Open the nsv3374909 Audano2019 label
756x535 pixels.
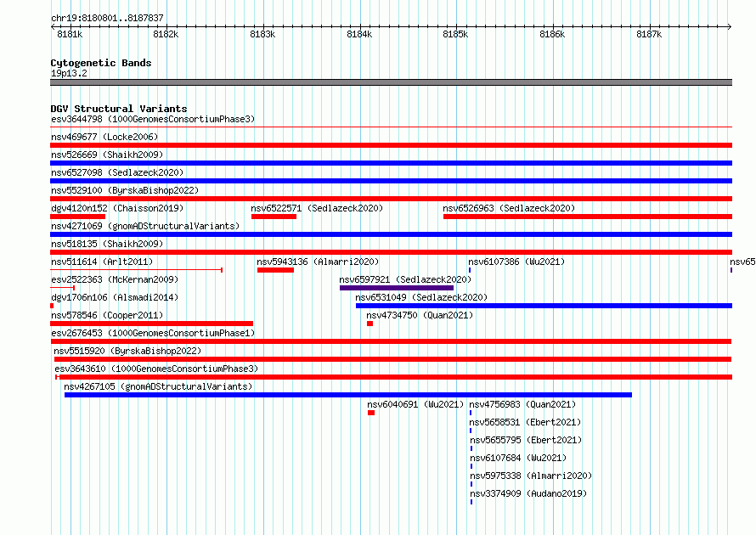click(528, 493)
